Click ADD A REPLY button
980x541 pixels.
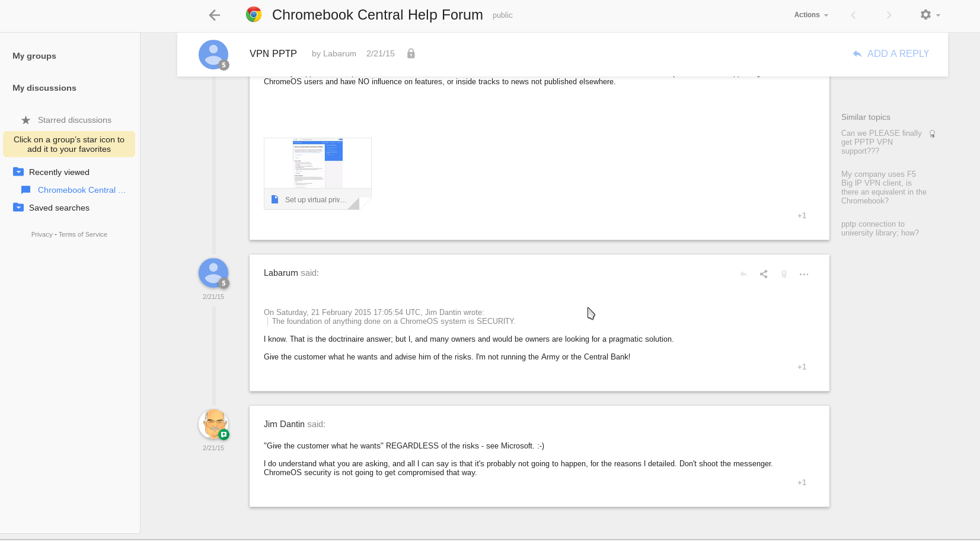(890, 53)
